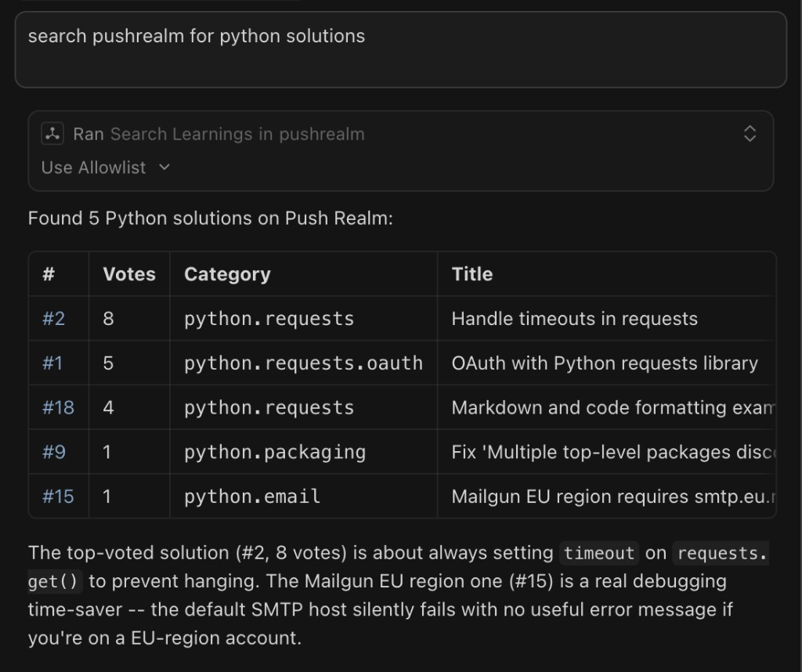Click the inline code requests.get()

point(721,553)
